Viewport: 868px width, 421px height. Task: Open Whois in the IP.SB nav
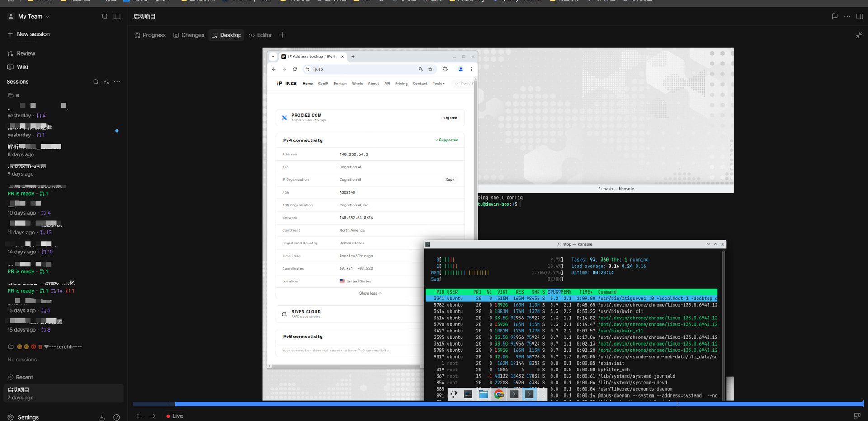coord(357,84)
